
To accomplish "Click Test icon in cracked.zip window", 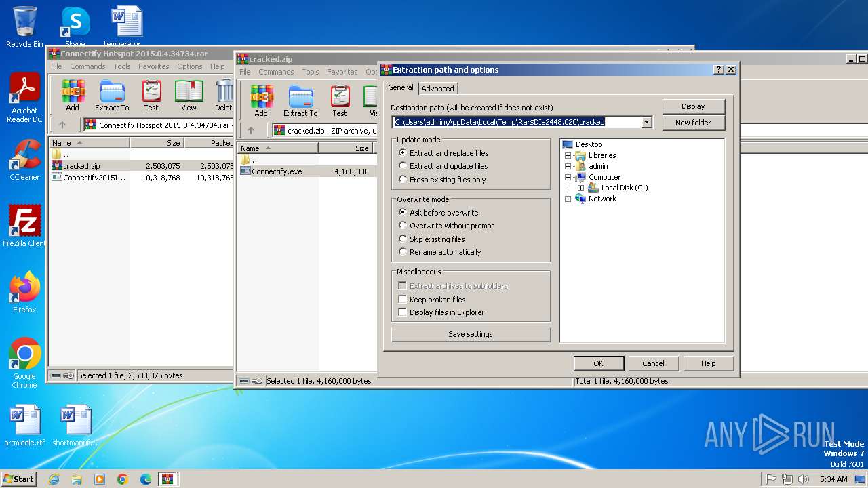I will coord(340,101).
